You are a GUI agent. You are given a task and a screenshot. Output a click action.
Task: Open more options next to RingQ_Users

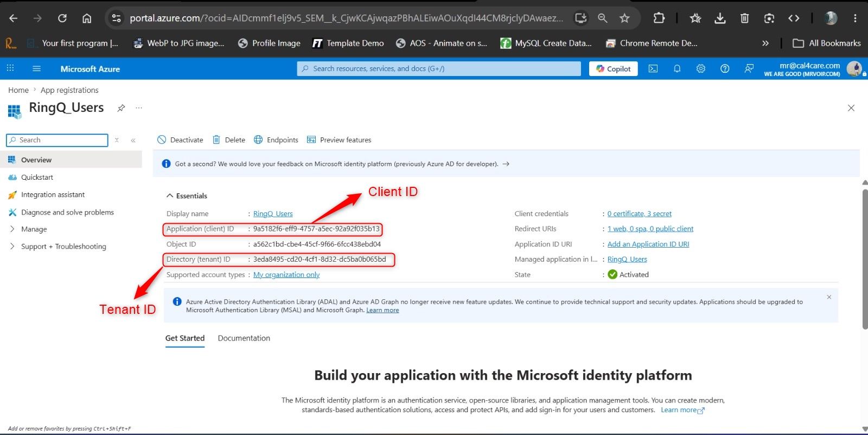(139, 108)
